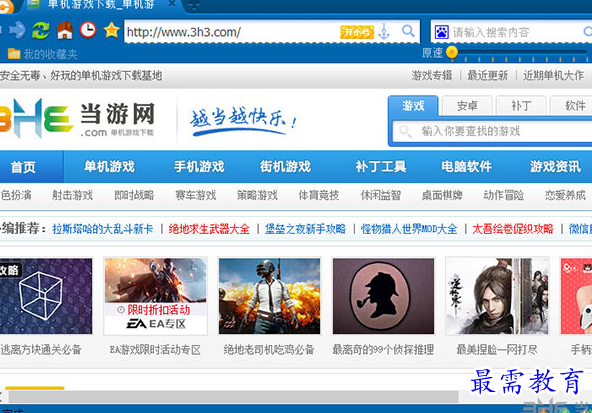Open 体育竞技 category link
Image resolution: width=592 pixels, height=413 pixels.
(x=319, y=195)
